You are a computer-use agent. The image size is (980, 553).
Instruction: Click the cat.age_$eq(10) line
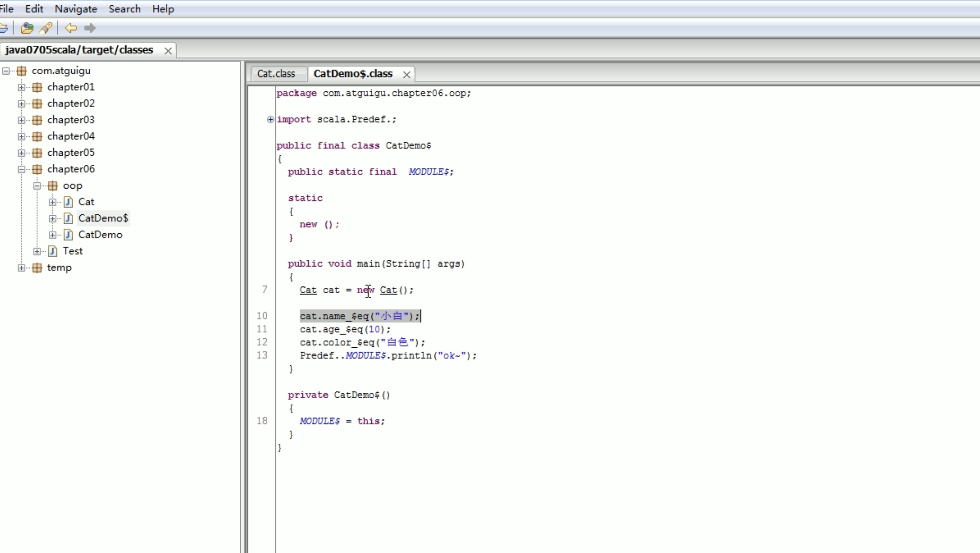coord(345,329)
